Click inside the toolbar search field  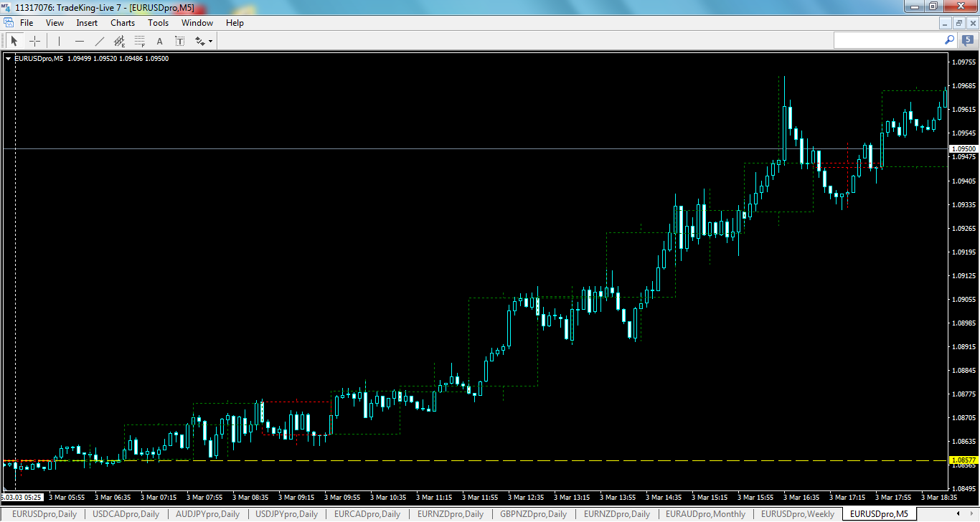pyautogui.click(x=889, y=40)
